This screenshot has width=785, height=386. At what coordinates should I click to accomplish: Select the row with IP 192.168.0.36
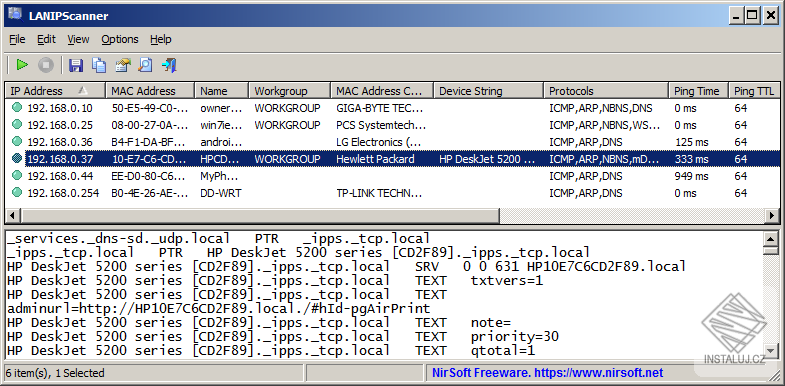392,142
